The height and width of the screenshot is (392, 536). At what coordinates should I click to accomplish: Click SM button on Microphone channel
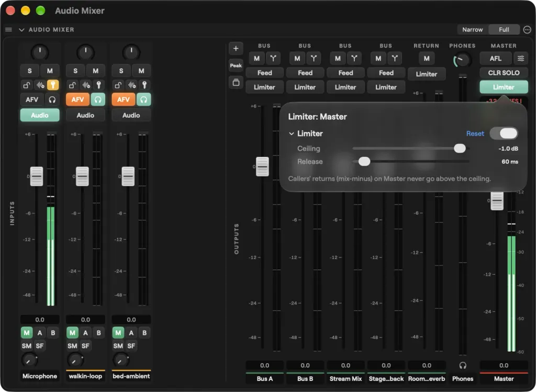coord(27,346)
